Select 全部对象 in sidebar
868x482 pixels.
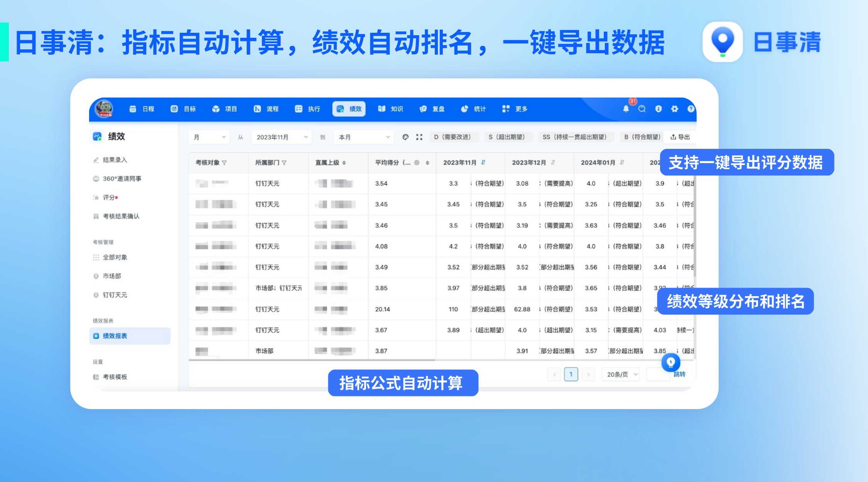tap(115, 258)
